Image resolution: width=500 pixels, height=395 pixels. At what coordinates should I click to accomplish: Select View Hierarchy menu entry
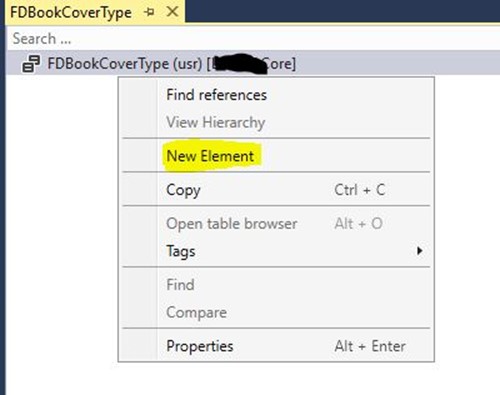click(216, 122)
